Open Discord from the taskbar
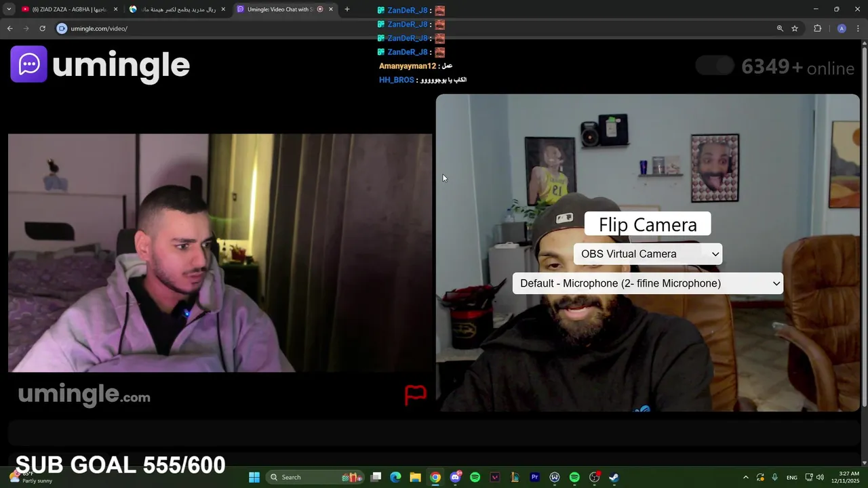 point(455,477)
